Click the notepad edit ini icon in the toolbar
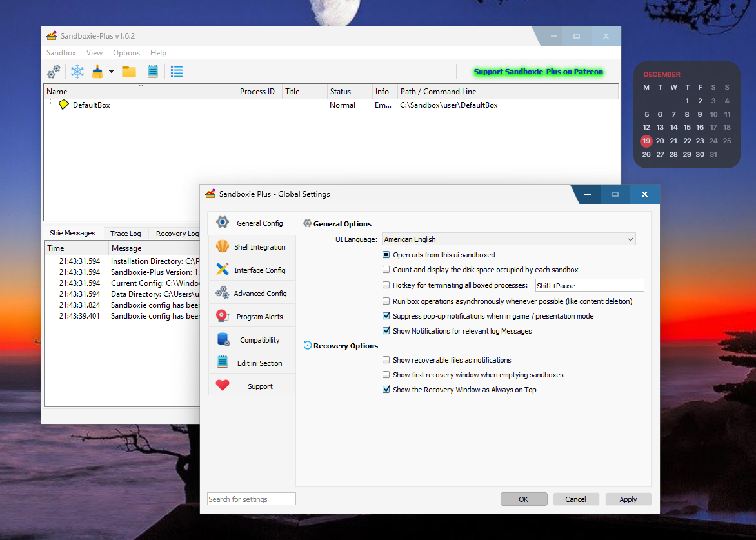 [x=153, y=72]
